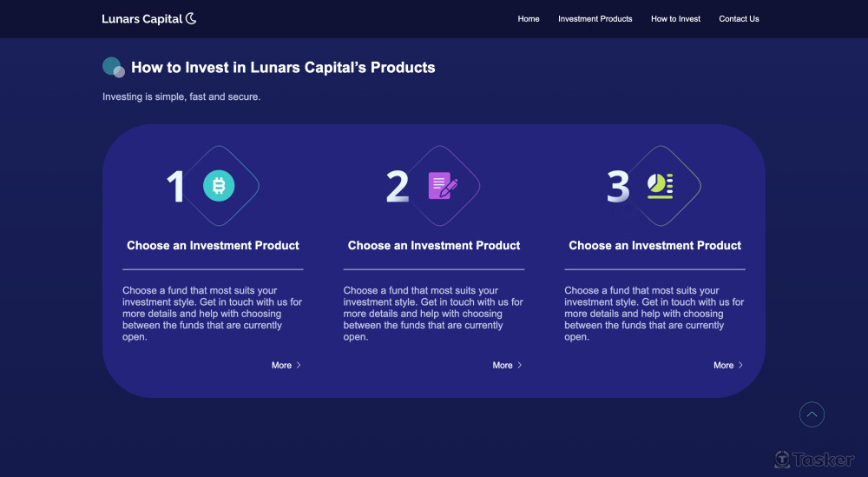Expand More chevron in step 3 card
This screenshot has width=868, height=477.
click(740, 366)
